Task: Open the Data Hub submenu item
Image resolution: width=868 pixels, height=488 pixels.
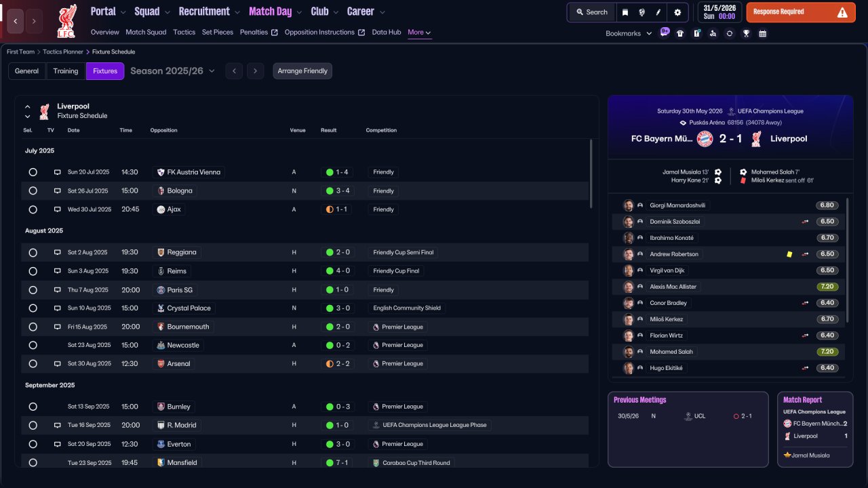Action: pyautogui.click(x=387, y=33)
